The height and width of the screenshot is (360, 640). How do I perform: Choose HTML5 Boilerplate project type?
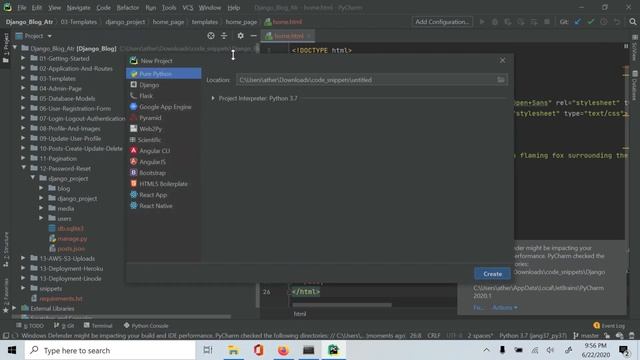[164, 184]
